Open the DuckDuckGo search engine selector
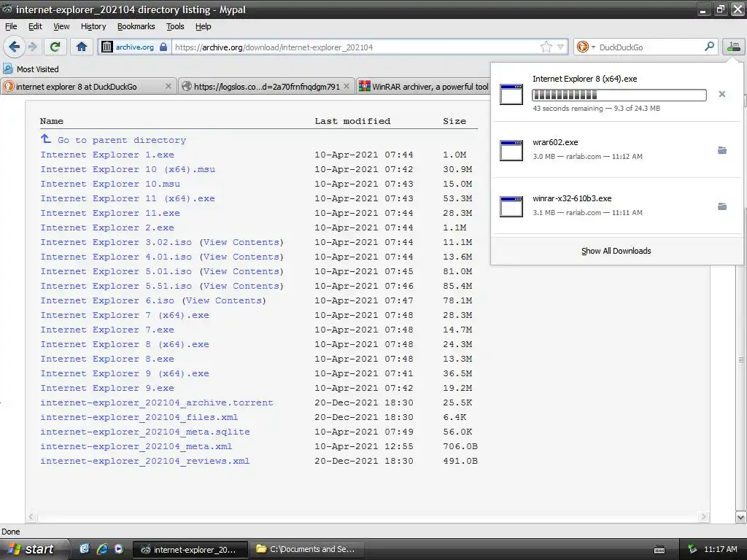This screenshot has height=560, width=747. tap(586, 47)
